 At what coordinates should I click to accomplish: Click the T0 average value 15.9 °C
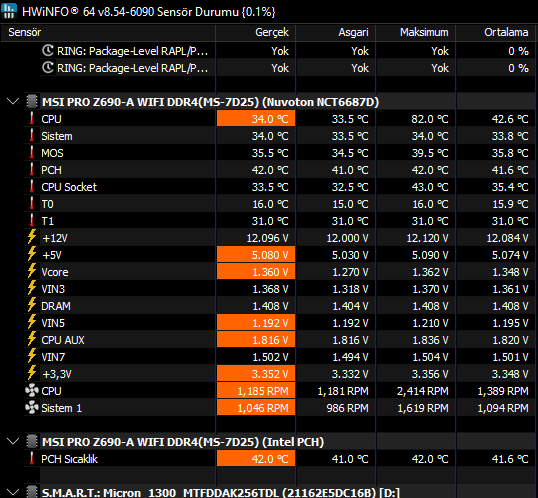(x=510, y=204)
